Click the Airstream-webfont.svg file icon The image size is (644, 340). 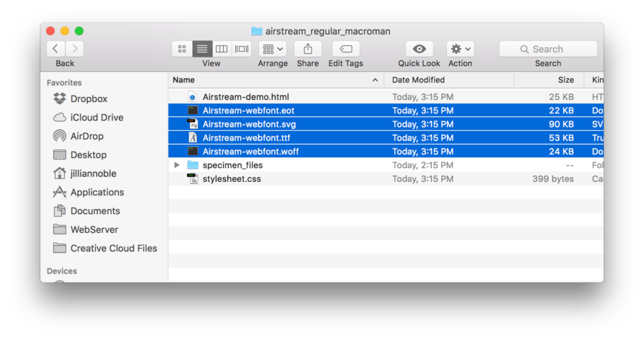(192, 124)
